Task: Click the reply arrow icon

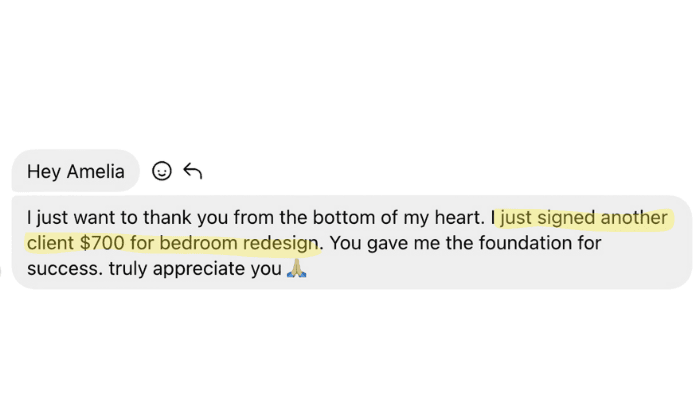Action: pyautogui.click(x=193, y=172)
